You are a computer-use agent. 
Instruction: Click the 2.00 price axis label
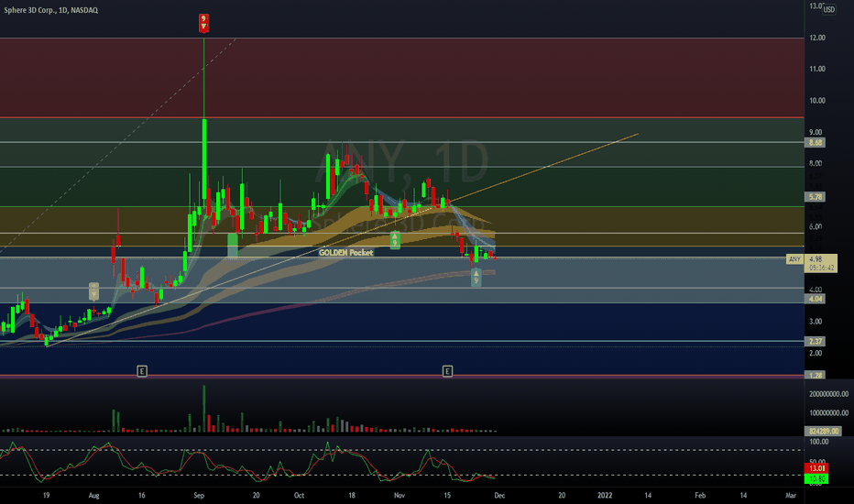point(816,353)
